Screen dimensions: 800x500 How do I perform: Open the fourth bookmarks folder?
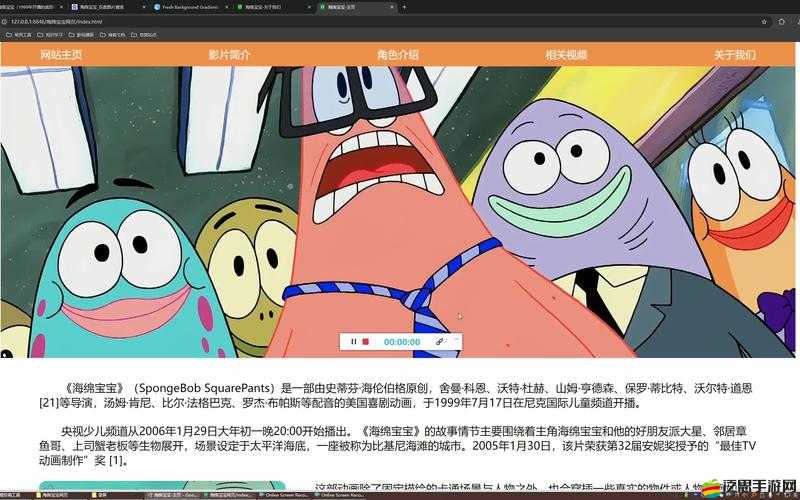[x=113, y=35]
